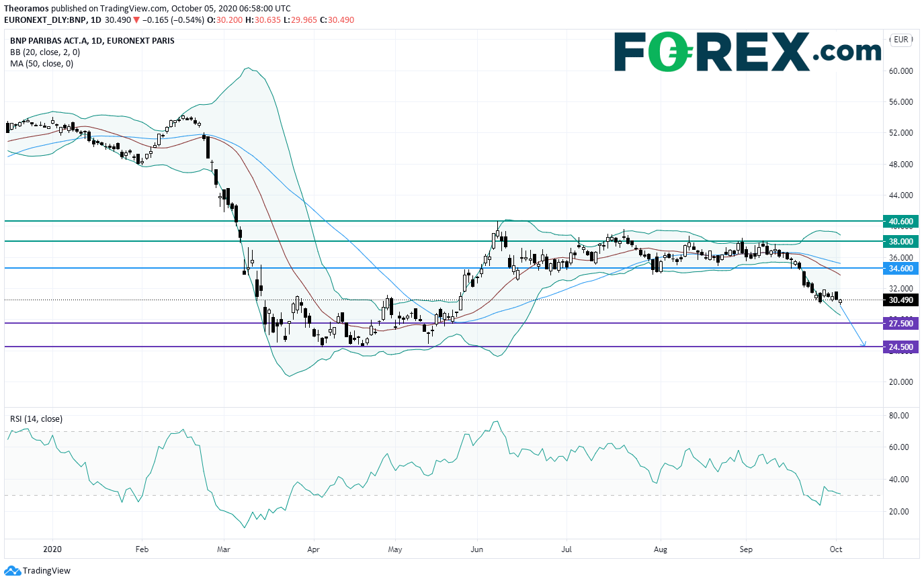
Task: Click the 48.000 price axis value
Action: [900, 164]
